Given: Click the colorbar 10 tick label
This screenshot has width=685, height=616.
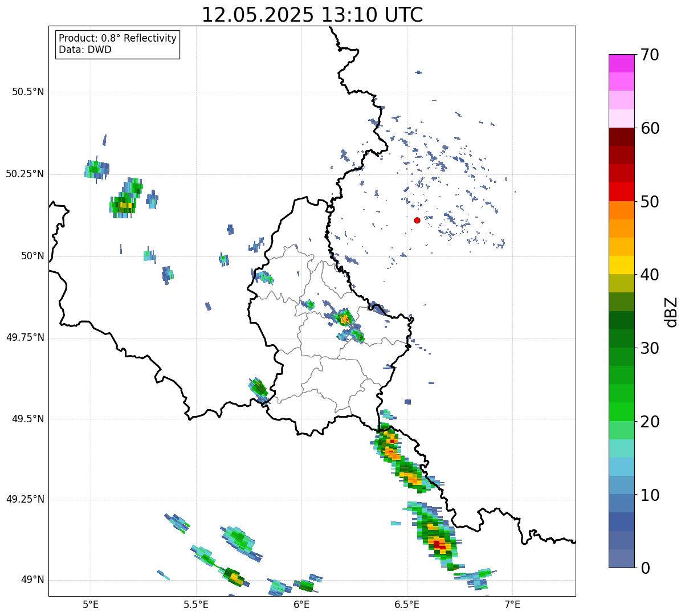Looking at the screenshot, I should coord(650,495).
